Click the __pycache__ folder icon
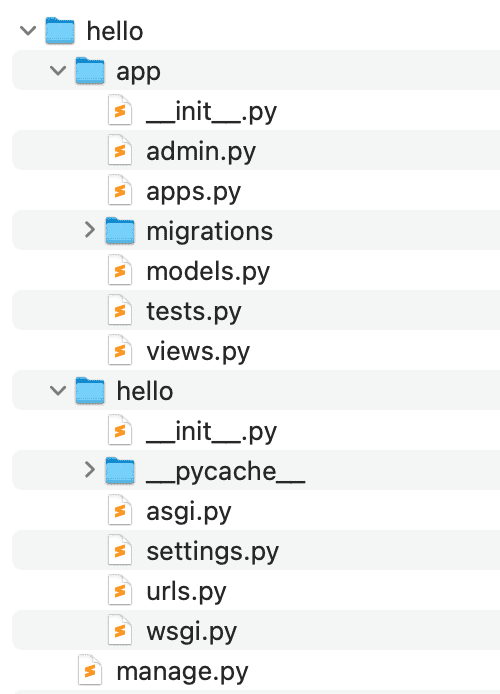 tap(120, 470)
